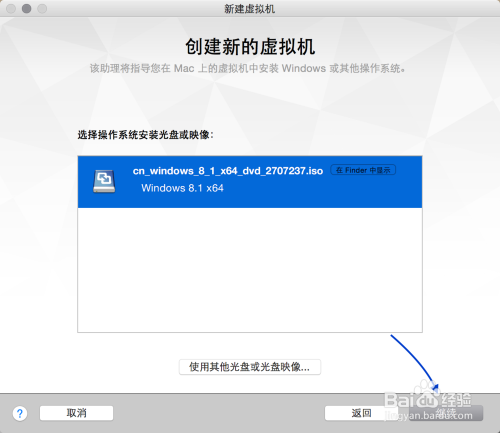Click the 返回 back button

361,413
